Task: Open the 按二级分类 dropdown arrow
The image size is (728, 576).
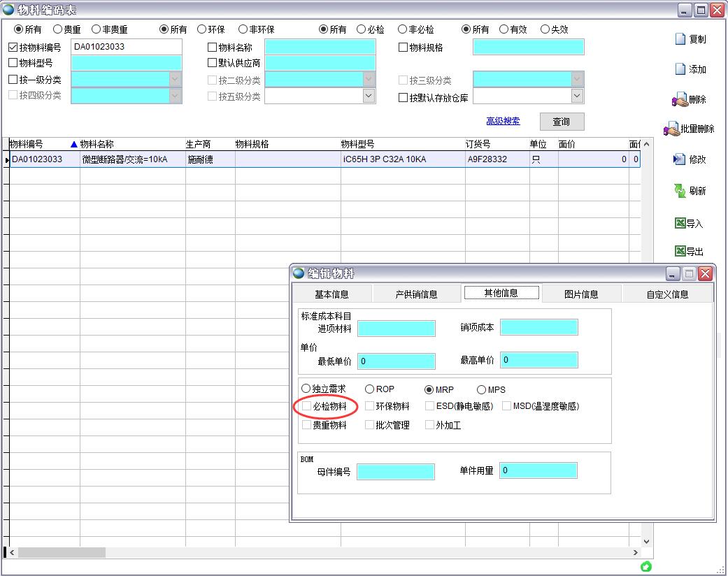Action: [x=369, y=80]
